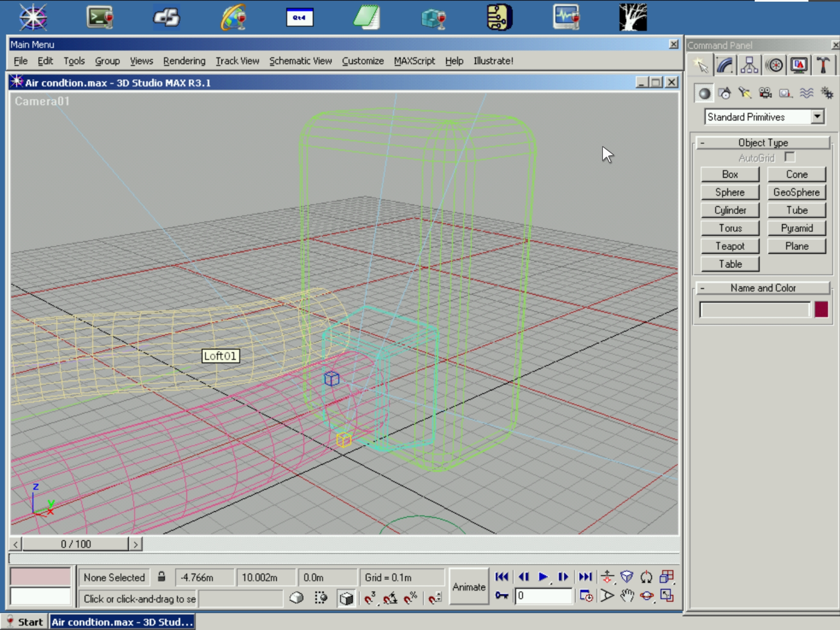Open the Modify panel tab
840x630 pixels.
[x=725, y=66]
